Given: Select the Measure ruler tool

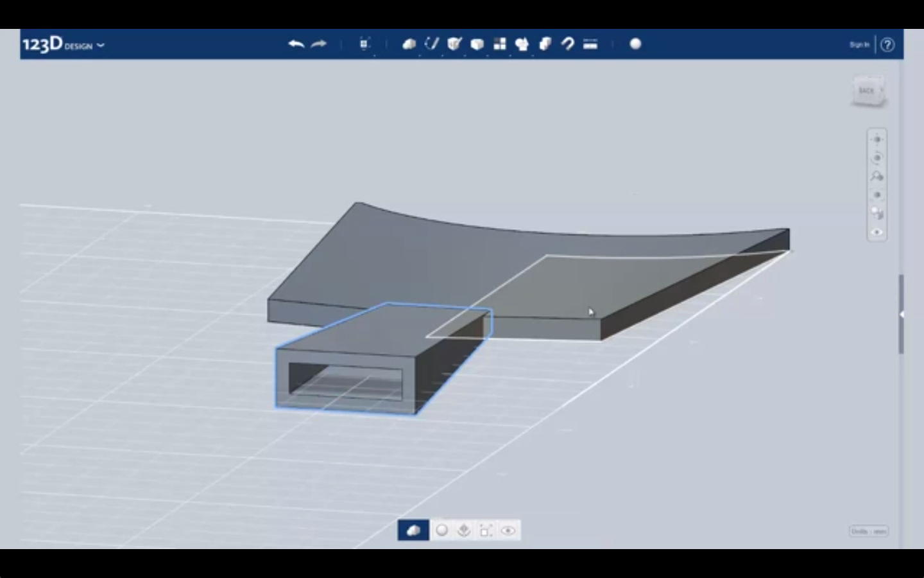Looking at the screenshot, I should (x=590, y=44).
